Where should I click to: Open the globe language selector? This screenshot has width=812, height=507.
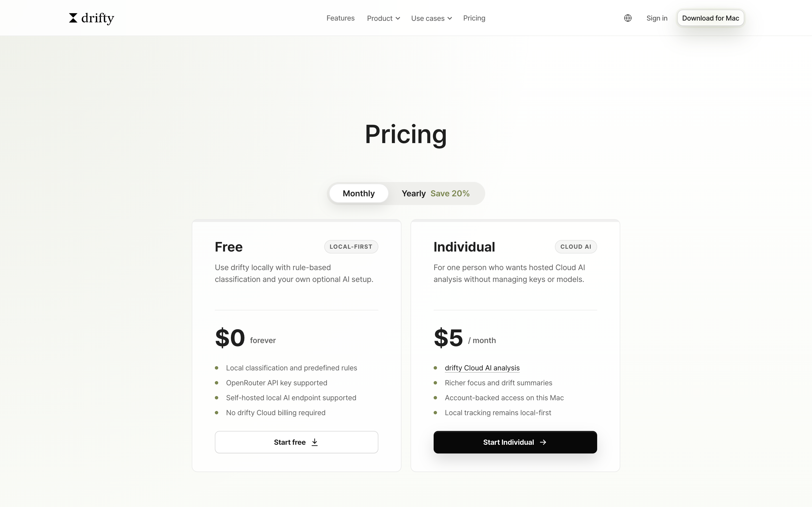point(628,18)
